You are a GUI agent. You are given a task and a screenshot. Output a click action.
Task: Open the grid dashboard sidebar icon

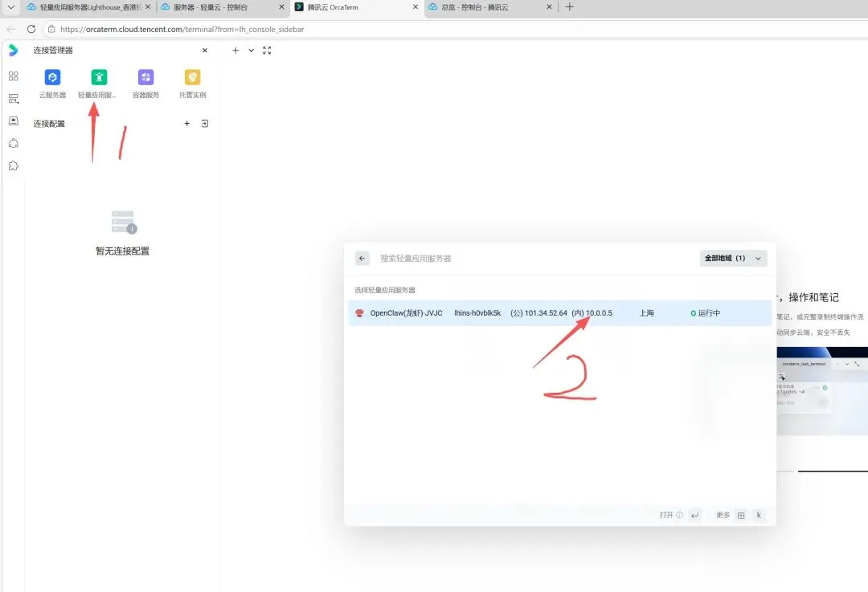tap(14, 76)
